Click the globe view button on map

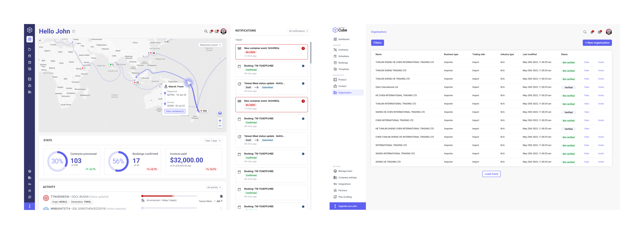coord(220,113)
